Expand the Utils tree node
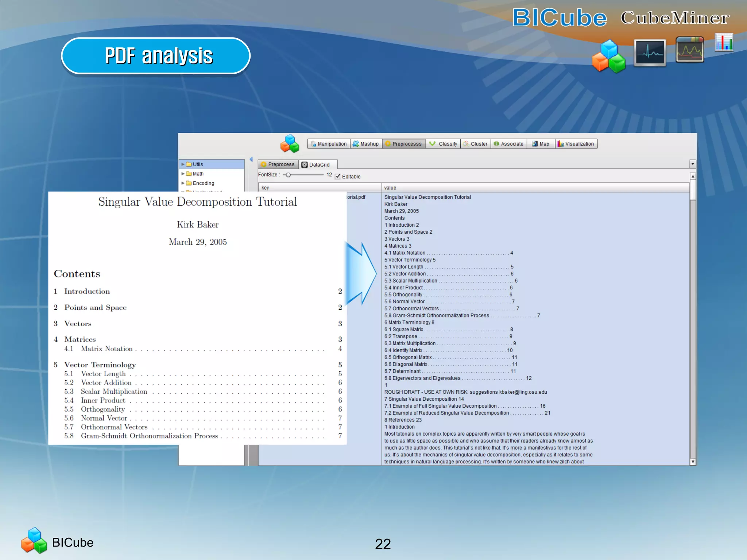This screenshot has height=560, width=747. pyautogui.click(x=183, y=164)
